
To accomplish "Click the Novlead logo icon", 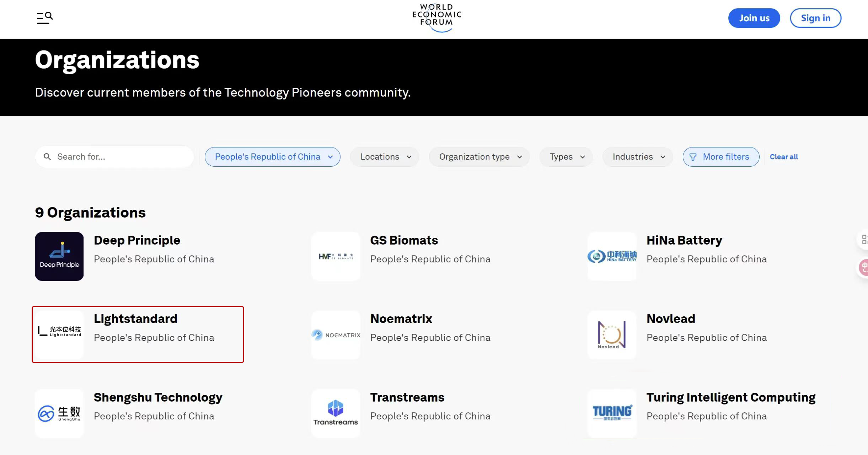I will (612, 335).
